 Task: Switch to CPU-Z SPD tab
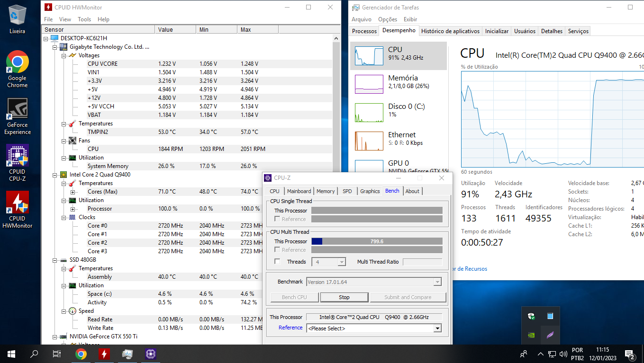[347, 191]
